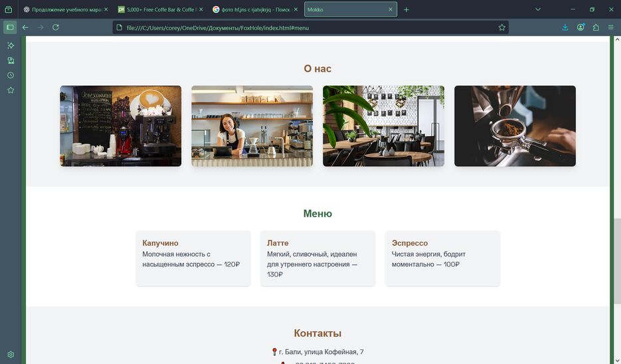Click the scrollbar up arrow
The image size is (621, 364).
point(617,40)
